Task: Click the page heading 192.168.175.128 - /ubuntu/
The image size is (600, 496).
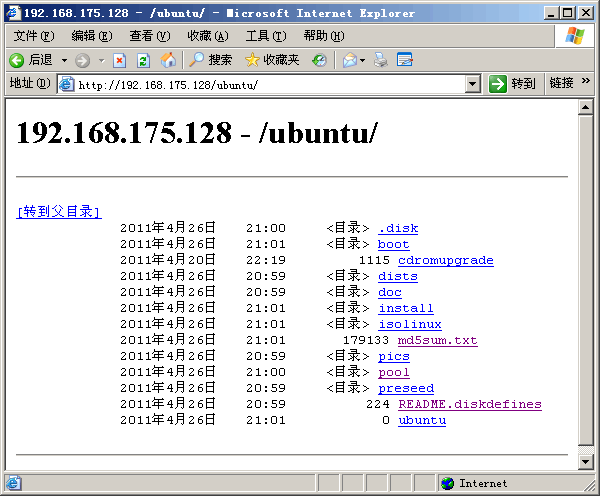Action: [x=197, y=133]
